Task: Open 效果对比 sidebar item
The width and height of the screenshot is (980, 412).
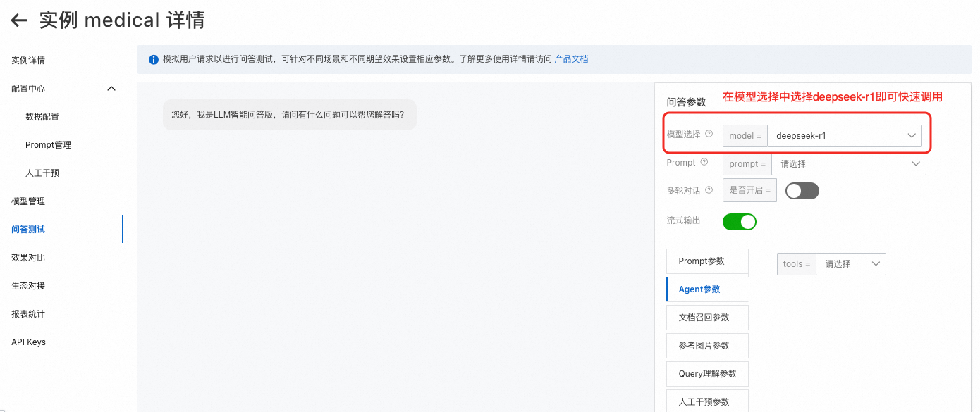Action: (x=28, y=258)
